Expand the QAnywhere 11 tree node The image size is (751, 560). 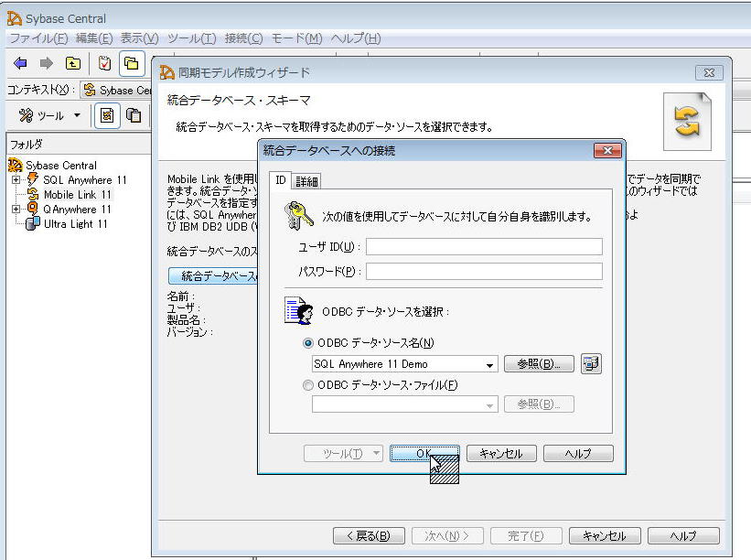pyautogui.click(x=16, y=210)
